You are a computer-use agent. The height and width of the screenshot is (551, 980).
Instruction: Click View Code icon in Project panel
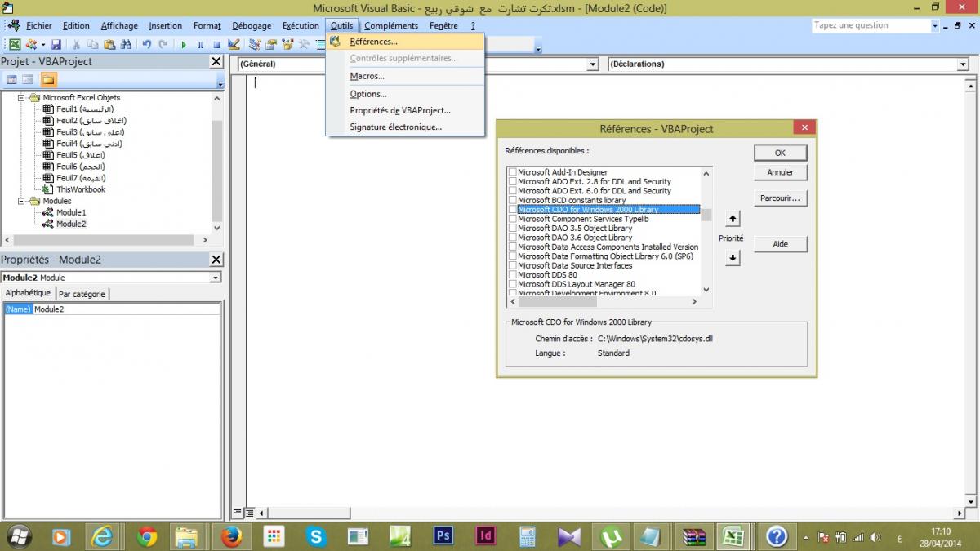pyautogui.click(x=11, y=79)
